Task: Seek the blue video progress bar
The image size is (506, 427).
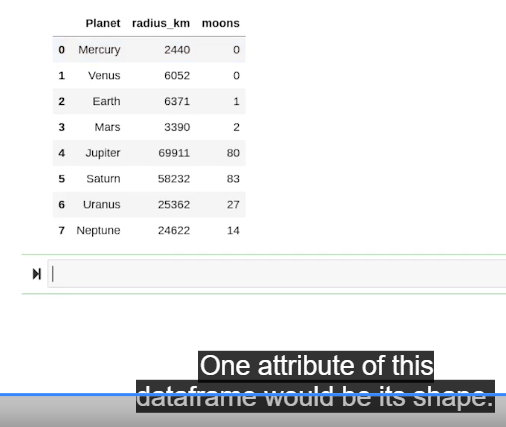Action: click(253, 395)
